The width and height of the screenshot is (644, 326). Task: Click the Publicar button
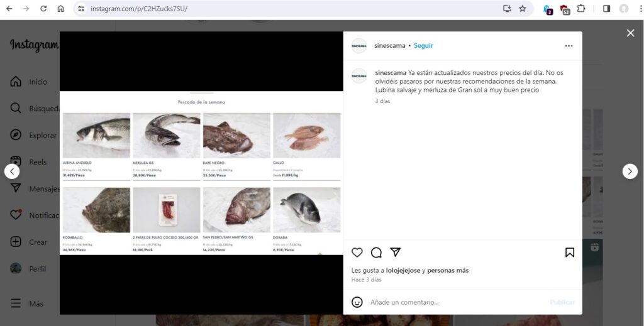click(x=562, y=302)
